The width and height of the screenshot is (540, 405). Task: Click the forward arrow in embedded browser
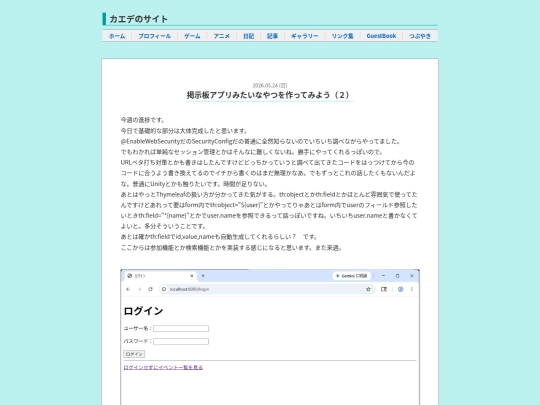pyautogui.click(x=139, y=289)
